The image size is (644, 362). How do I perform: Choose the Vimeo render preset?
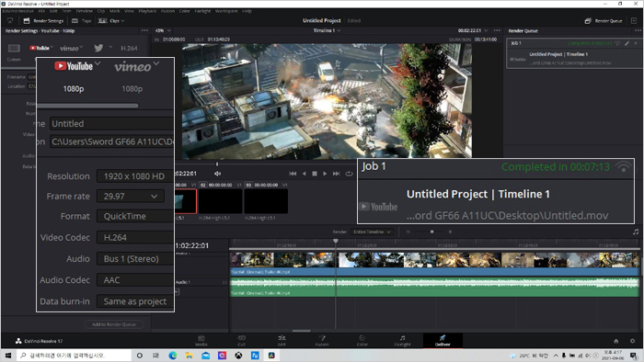point(69,49)
